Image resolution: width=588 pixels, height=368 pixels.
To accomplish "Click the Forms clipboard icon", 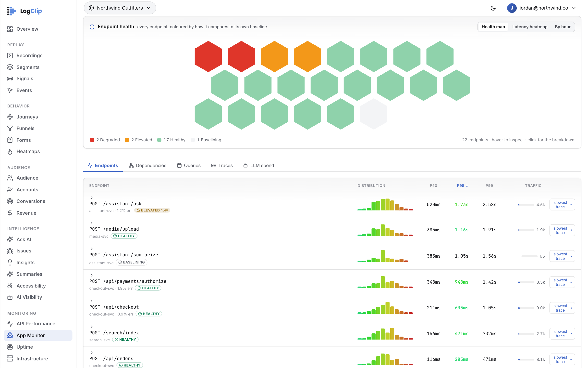I will pos(10,140).
